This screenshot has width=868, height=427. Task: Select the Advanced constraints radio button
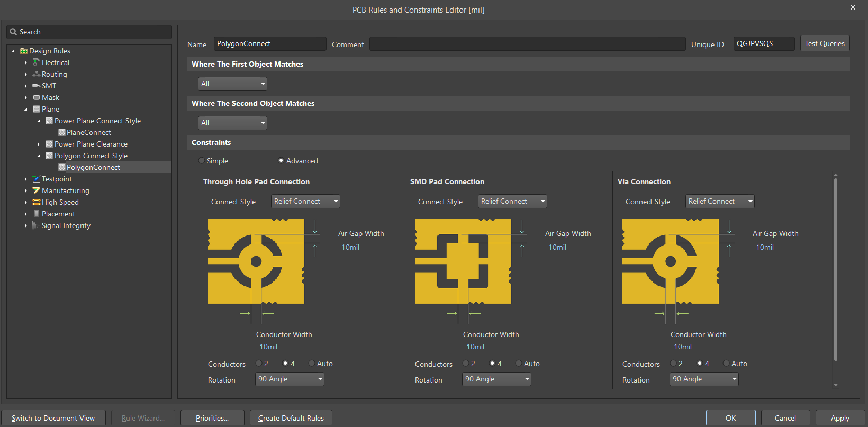tap(281, 160)
